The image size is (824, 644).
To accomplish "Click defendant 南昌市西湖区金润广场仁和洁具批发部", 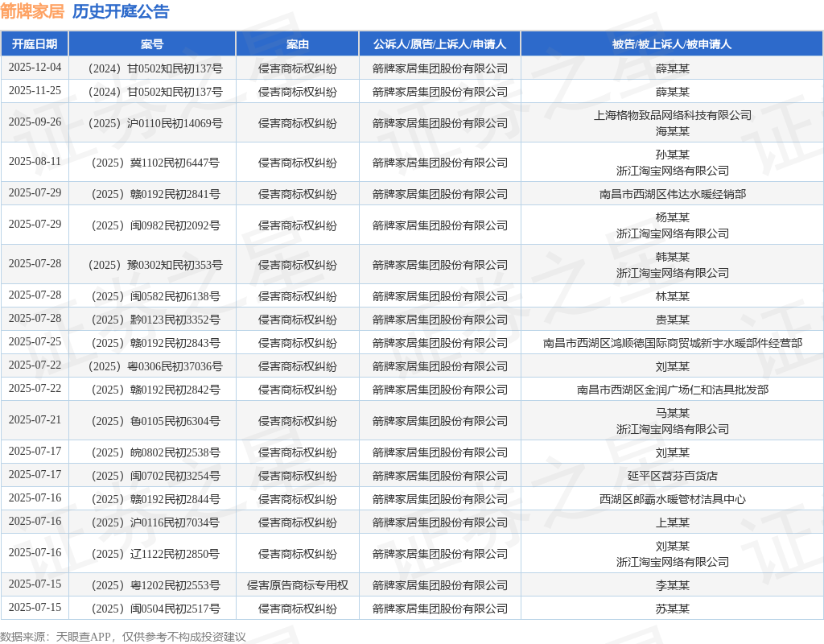I will (672, 390).
